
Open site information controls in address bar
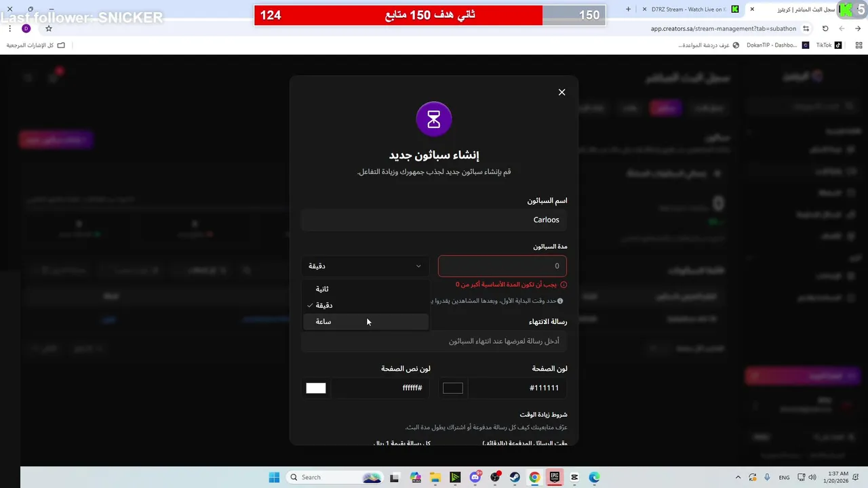point(806,28)
